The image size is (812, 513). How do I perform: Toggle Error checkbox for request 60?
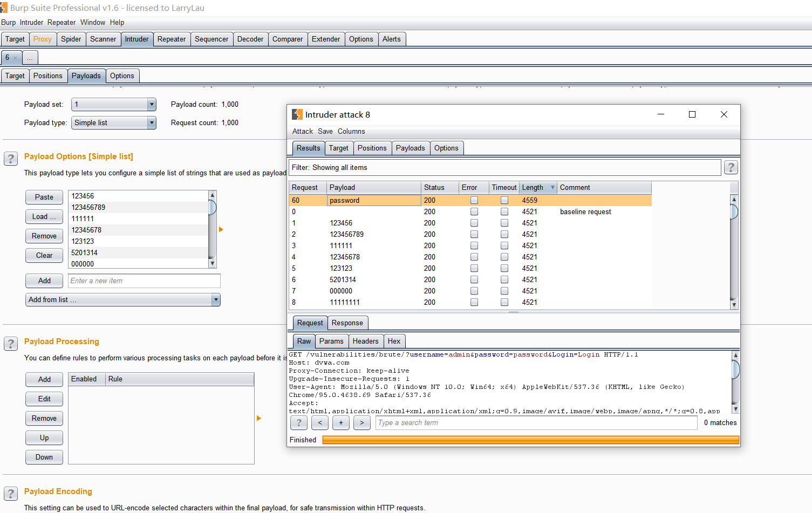(474, 200)
